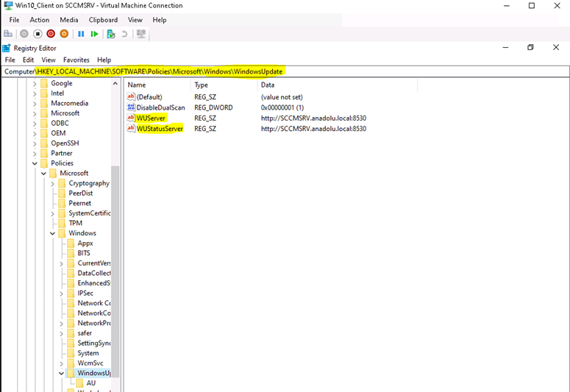
Task: Click the orange Save VM state icon
Action: coord(64,34)
